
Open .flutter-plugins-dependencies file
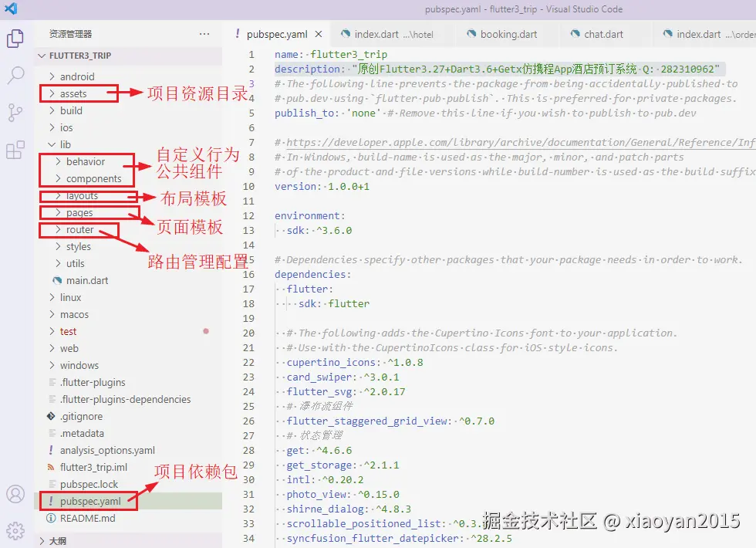125,400
